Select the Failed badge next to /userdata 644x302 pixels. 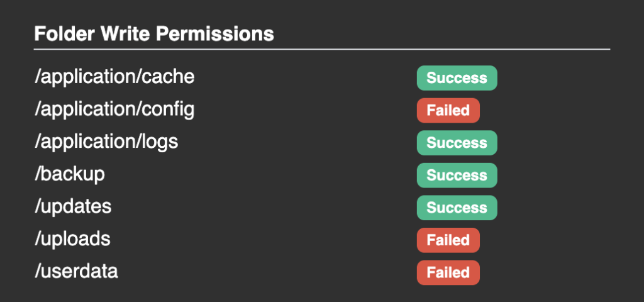448,272
